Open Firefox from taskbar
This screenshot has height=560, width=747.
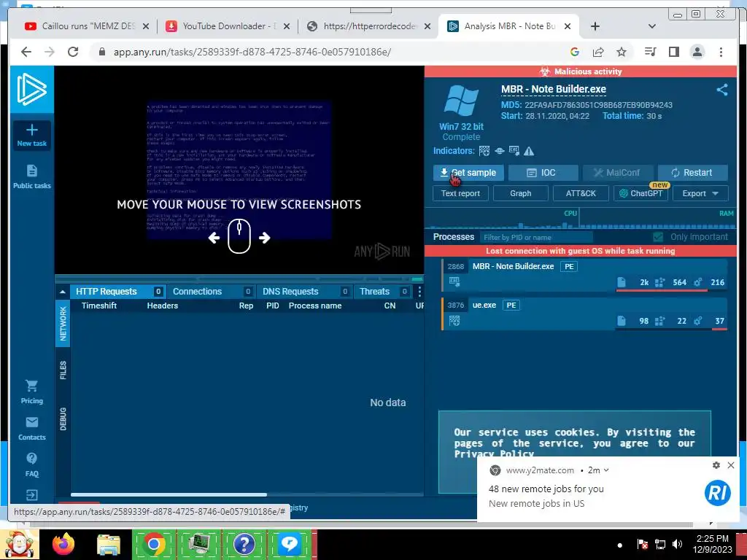[63, 544]
